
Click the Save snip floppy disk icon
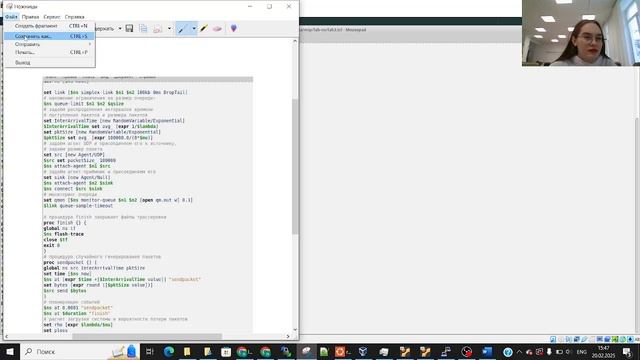point(129,28)
